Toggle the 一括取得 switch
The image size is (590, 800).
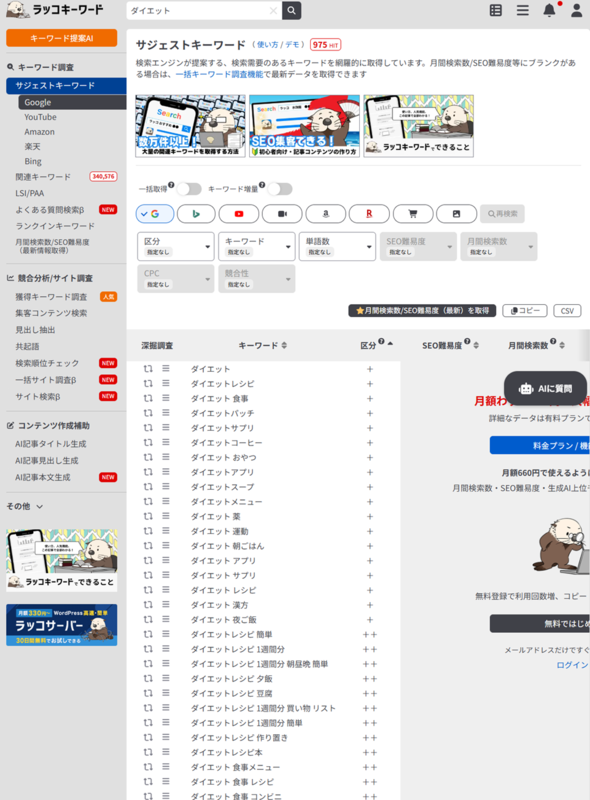[x=189, y=189]
